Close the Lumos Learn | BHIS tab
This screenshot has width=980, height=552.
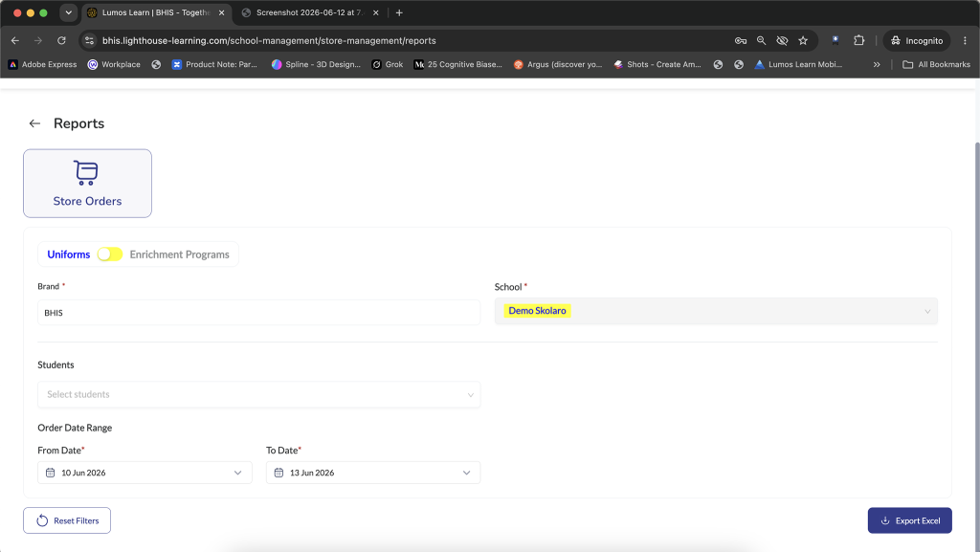click(x=222, y=12)
